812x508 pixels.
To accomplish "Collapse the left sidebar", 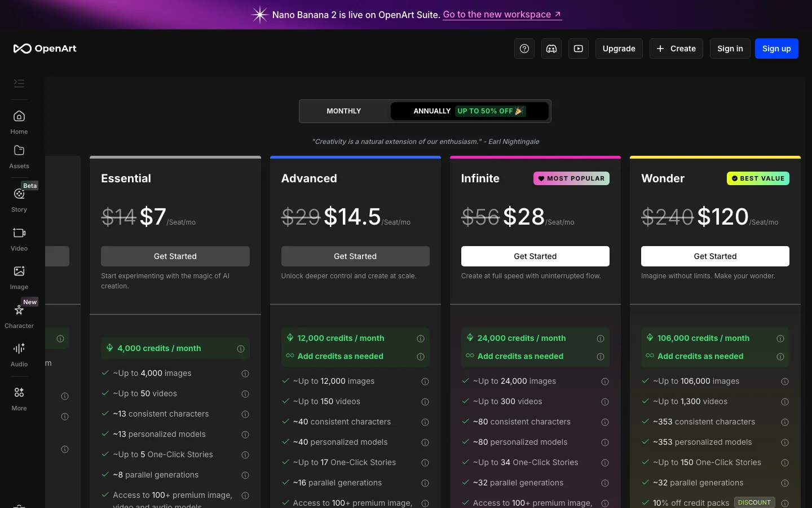I will pos(19,83).
